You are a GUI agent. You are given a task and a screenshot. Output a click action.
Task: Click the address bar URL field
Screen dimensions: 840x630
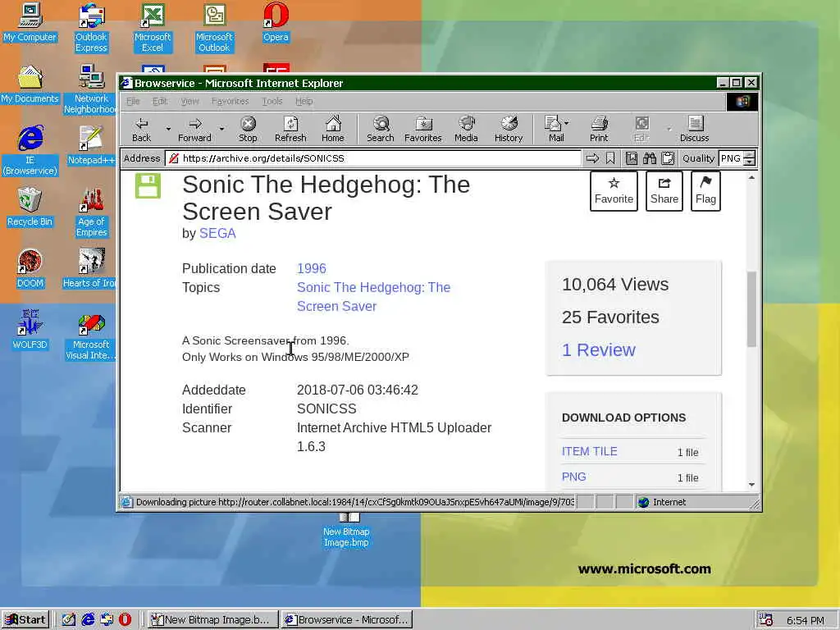point(373,158)
